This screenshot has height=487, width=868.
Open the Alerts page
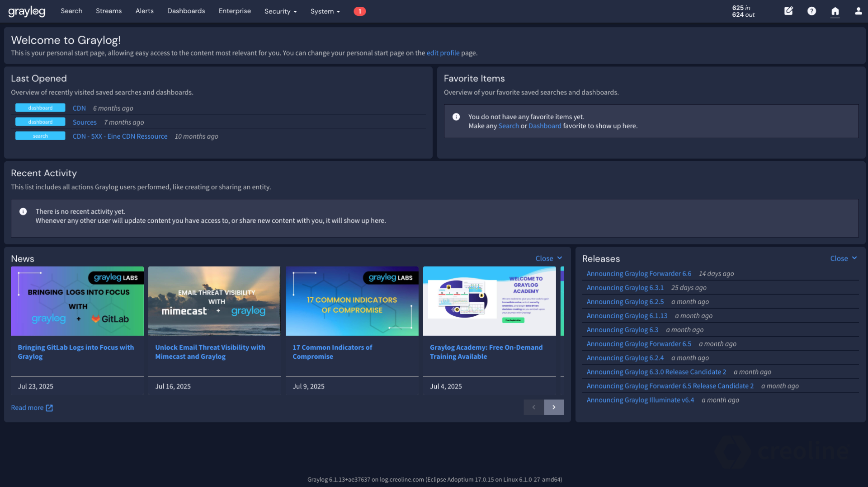pos(144,11)
